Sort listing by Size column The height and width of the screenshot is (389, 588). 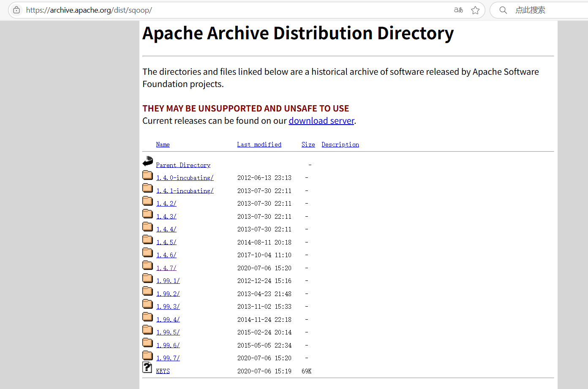(308, 144)
